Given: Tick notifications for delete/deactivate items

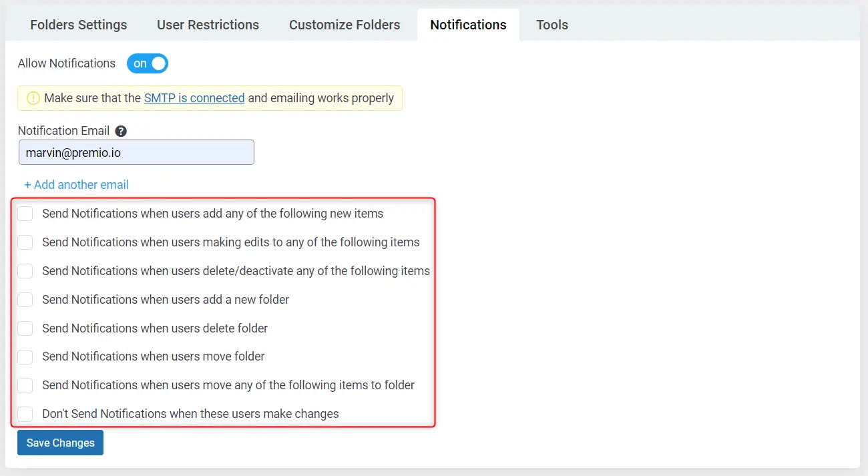Looking at the screenshot, I should [x=25, y=271].
